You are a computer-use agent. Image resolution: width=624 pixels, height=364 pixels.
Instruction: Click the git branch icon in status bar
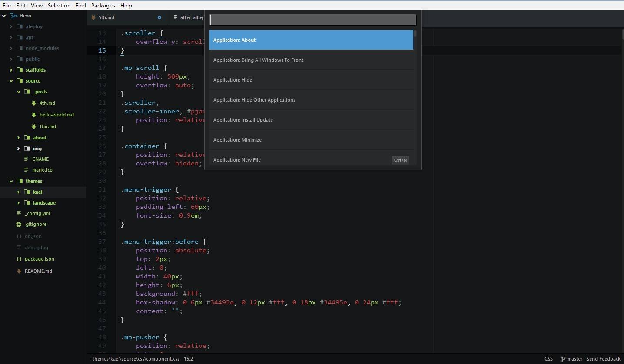[563, 359]
